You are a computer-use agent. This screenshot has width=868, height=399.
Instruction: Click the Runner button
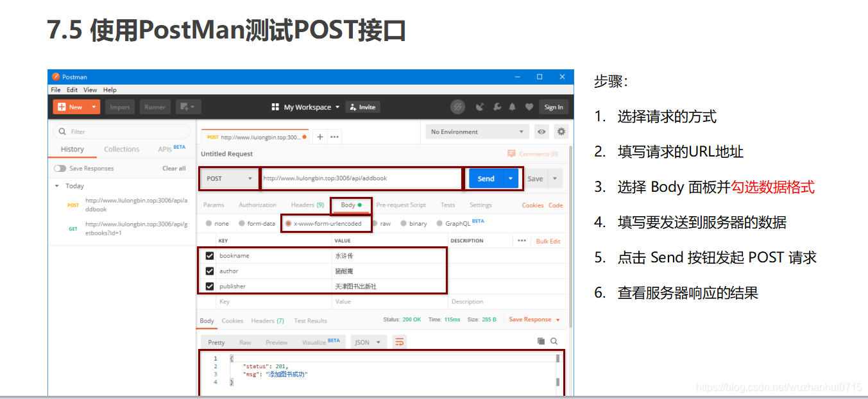coord(155,107)
